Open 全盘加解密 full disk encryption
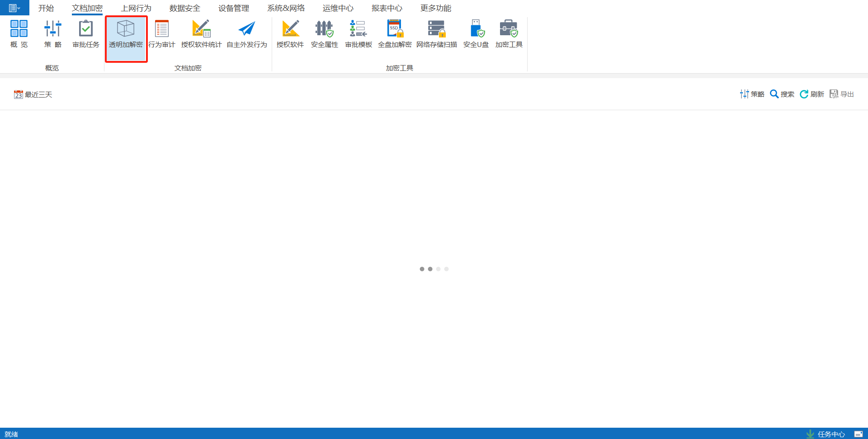The width and height of the screenshot is (868, 439). coord(395,34)
